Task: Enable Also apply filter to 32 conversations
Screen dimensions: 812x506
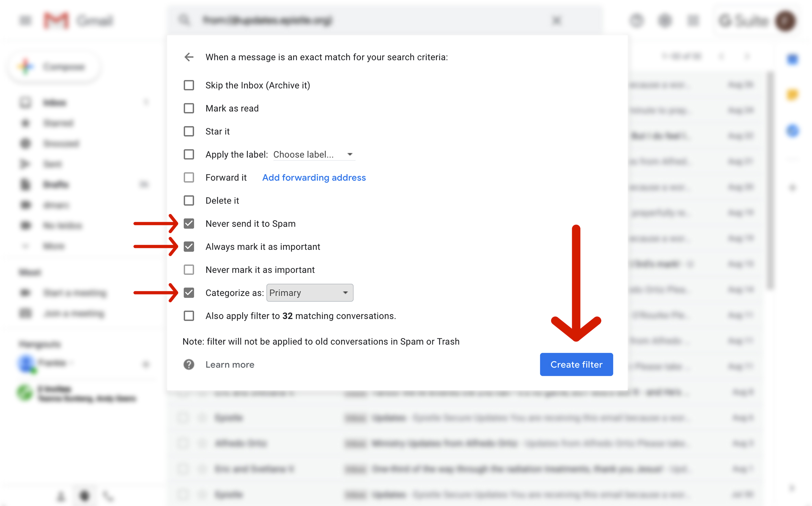Action: click(189, 316)
